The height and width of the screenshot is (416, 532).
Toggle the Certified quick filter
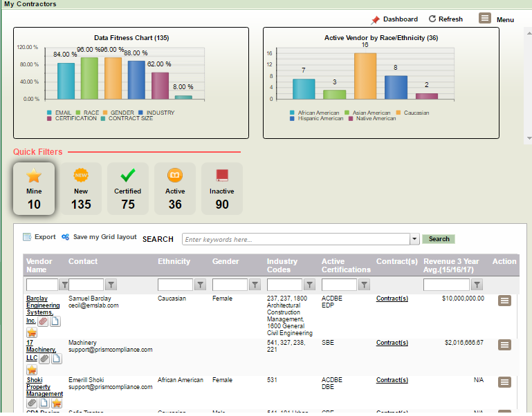[127, 189]
